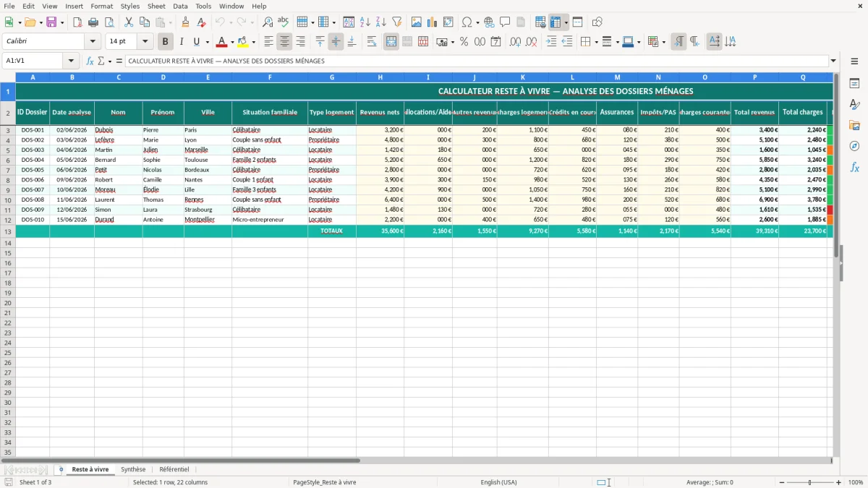The image size is (868, 488).
Task: Open the Borders dropdown arrow
Action: coord(595,42)
